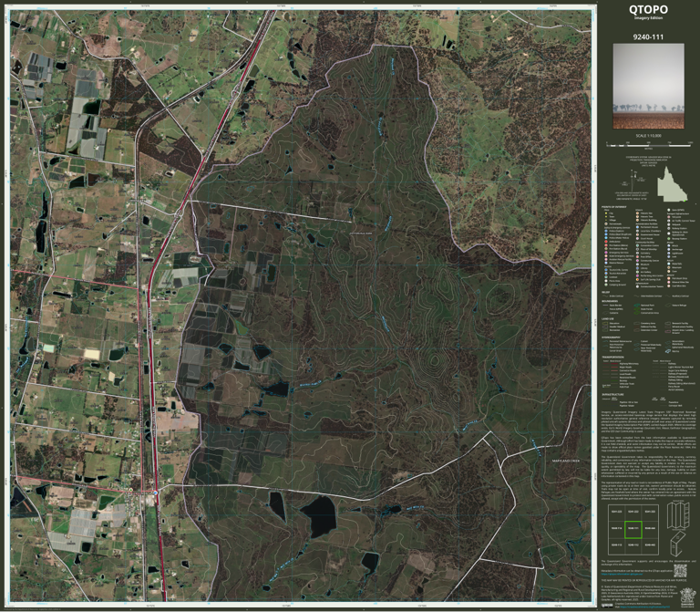The image size is (700, 612).
Task: Click the Queensland locator map silhouette
Action: click(x=673, y=184)
